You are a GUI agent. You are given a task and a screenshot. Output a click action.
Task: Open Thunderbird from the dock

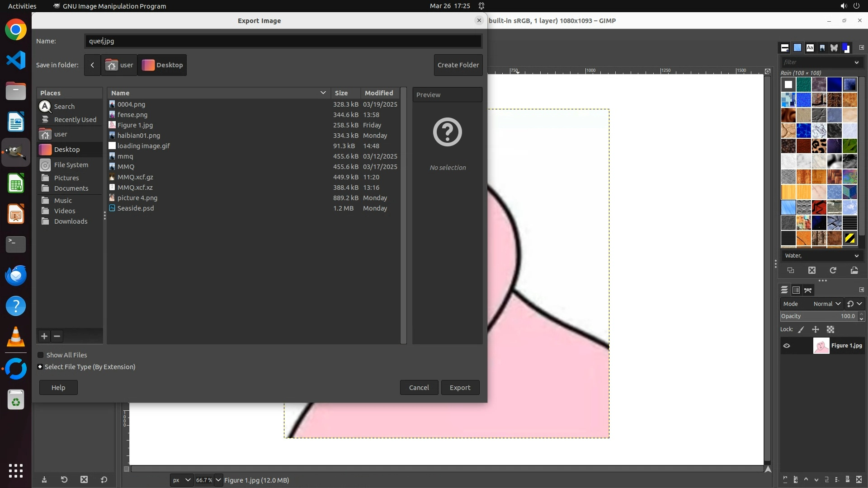(x=16, y=275)
